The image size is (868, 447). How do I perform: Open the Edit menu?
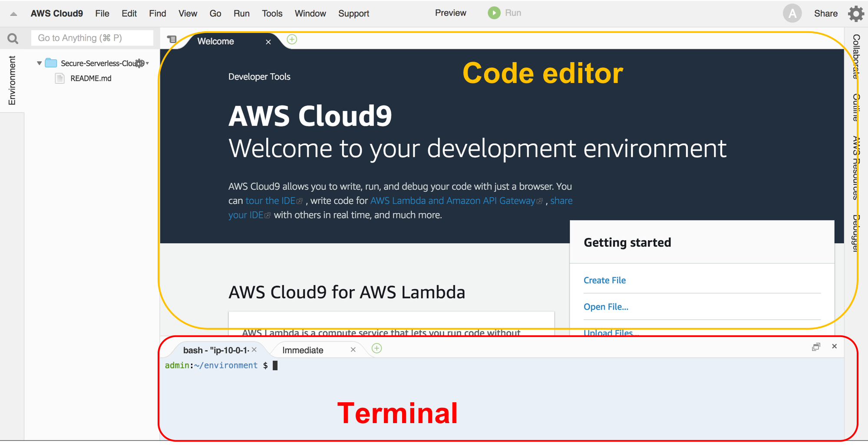pyautogui.click(x=129, y=13)
